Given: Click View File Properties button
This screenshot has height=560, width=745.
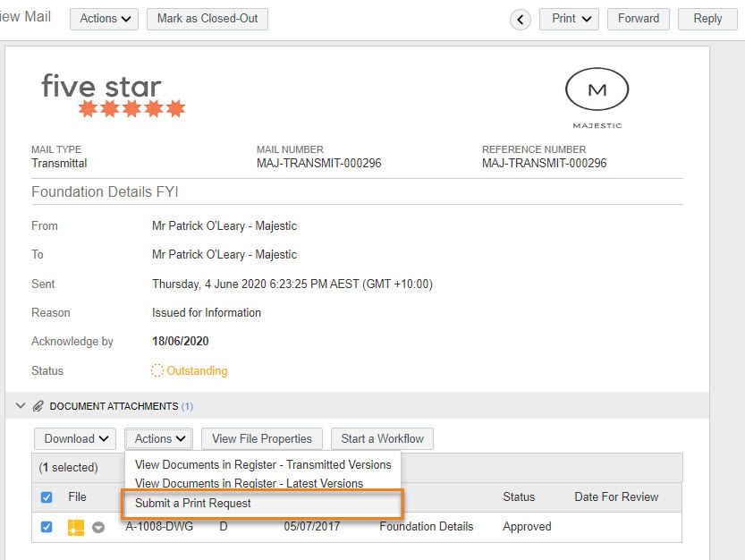Looking at the screenshot, I should click(262, 438).
